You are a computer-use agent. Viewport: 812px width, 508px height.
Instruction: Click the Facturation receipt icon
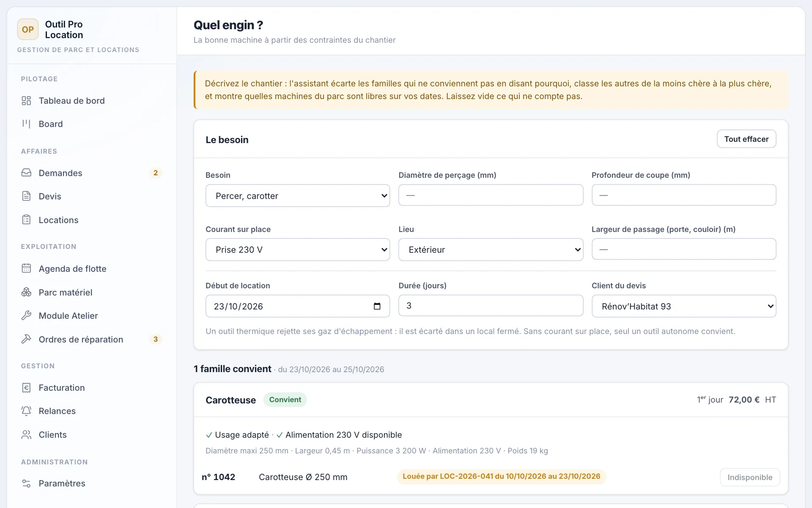26,387
